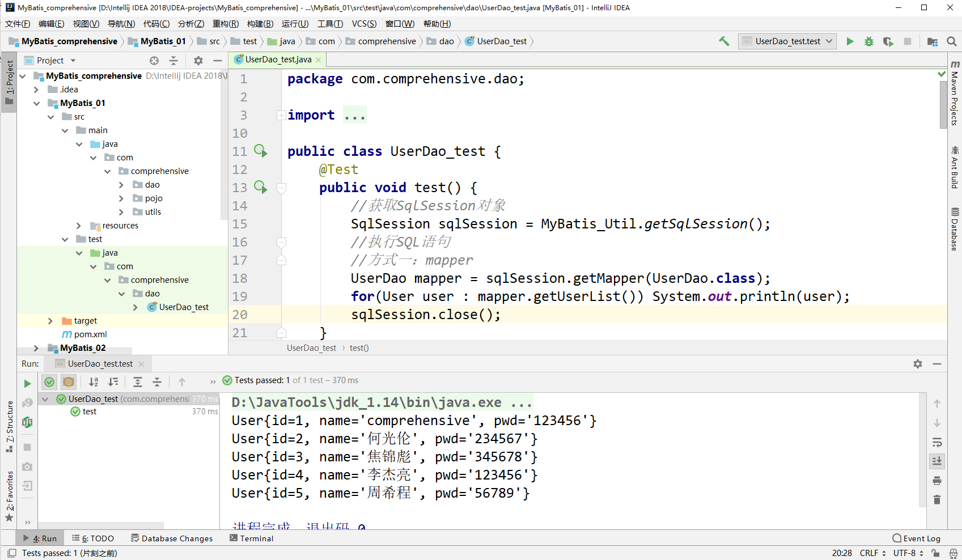Expand collapsed import statements in editor
This screenshot has width=962, height=560.
pyautogui.click(x=281, y=115)
